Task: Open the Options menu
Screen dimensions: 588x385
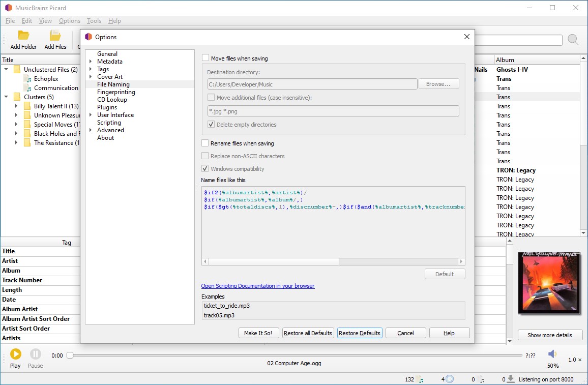Action: pyautogui.click(x=70, y=21)
